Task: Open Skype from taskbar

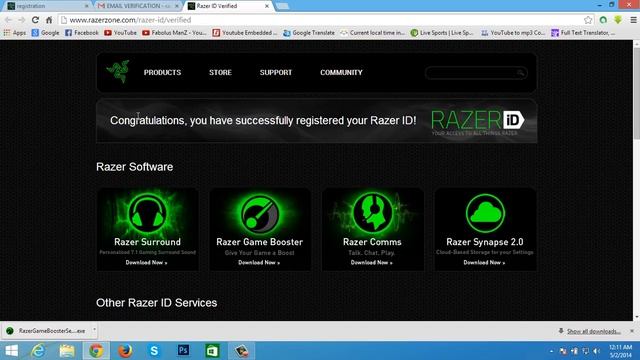Action: point(154,351)
